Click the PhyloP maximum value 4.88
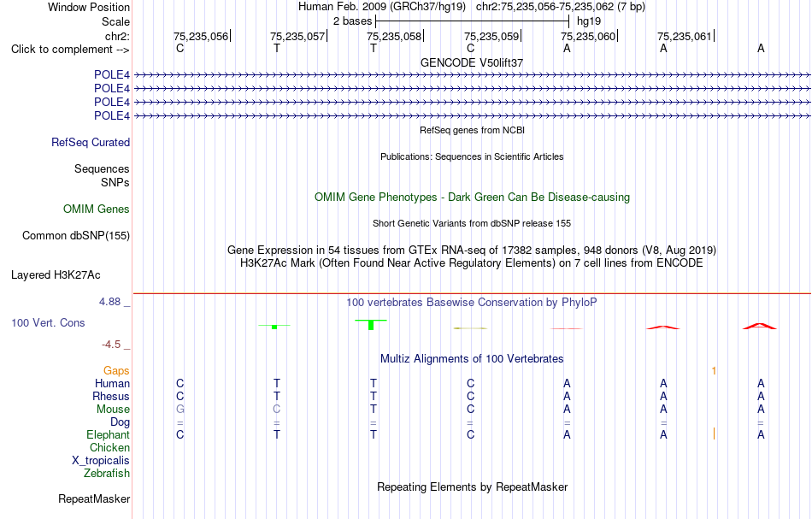The height and width of the screenshot is (519, 812). [x=109, y=302]
